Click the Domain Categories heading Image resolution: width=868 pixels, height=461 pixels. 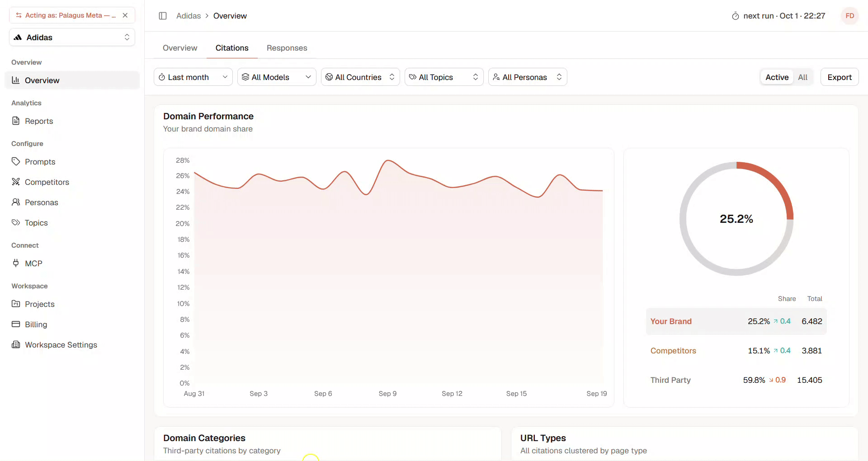pos(204,438)
